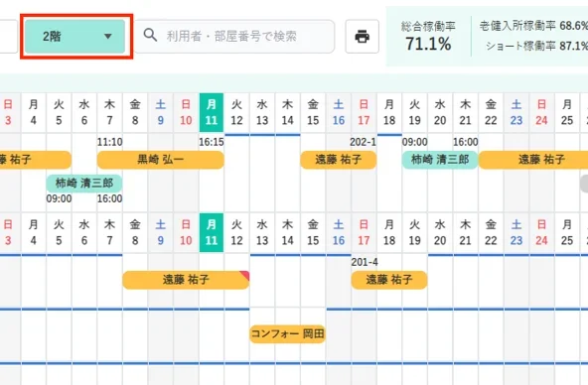Viewport: 588px width, 385px height.
Task: Select the 遠藤 祐子 bar labeled 201-4
Action: pos(389,280)
